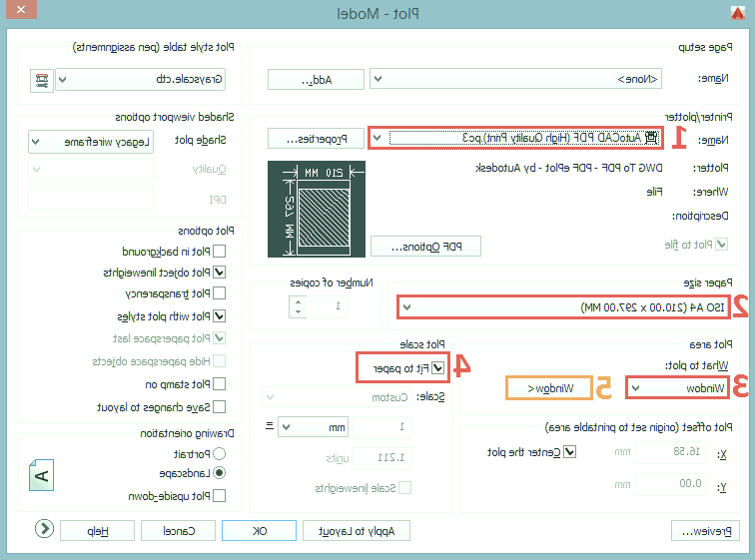Click the Properties... button

[316, 139]
